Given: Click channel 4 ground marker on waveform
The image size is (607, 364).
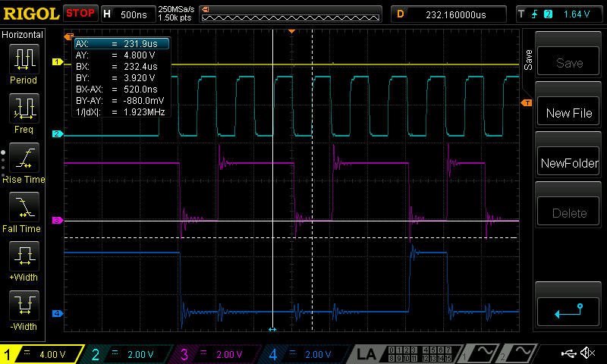Looking at the screenshot, I should [x=58, y=313].
